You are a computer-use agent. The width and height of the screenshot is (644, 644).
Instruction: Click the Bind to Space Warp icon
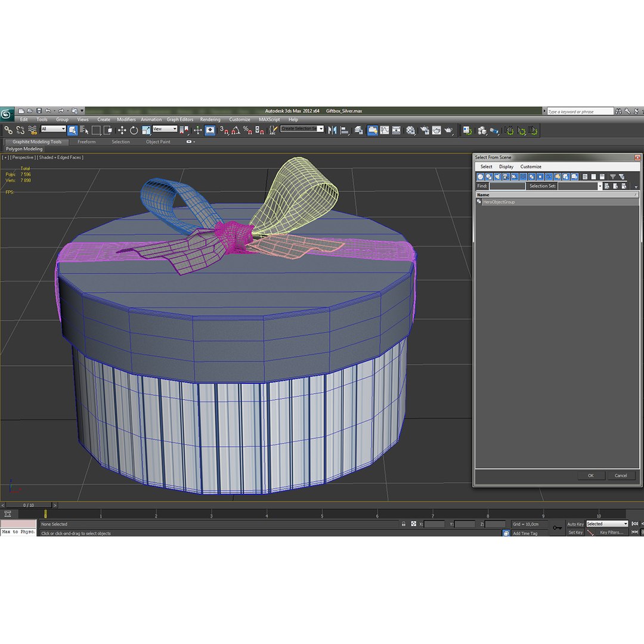point(32,130)
